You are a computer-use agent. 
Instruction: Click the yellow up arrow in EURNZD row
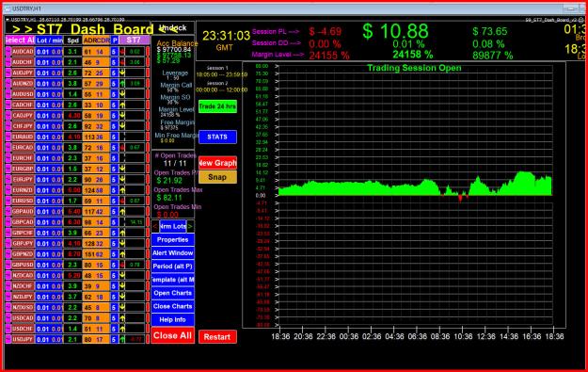122,190
